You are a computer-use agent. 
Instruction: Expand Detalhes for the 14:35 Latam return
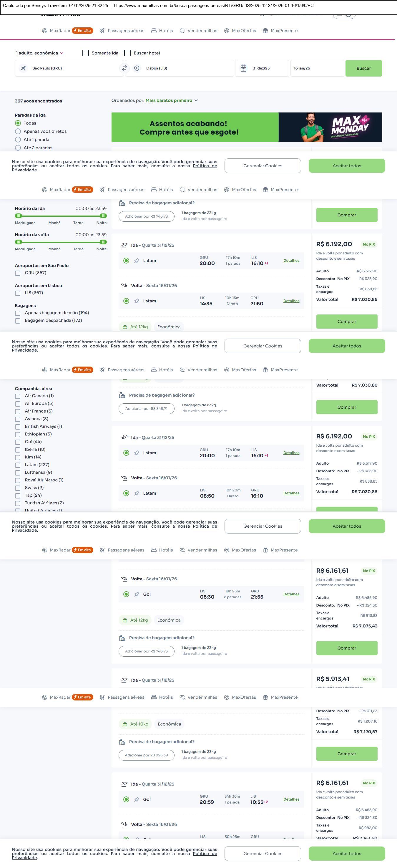click(291, 301)
